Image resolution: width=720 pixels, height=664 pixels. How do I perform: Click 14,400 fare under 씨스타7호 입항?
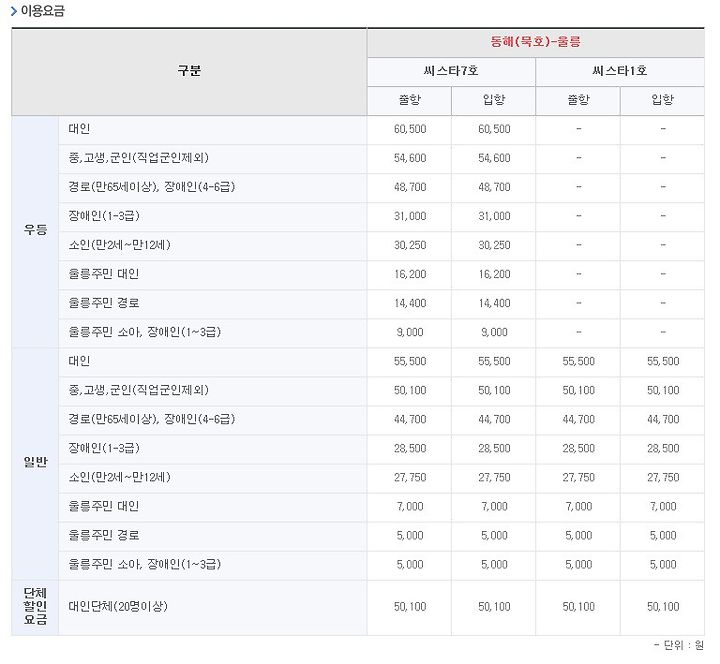click(x=494, y=303)
